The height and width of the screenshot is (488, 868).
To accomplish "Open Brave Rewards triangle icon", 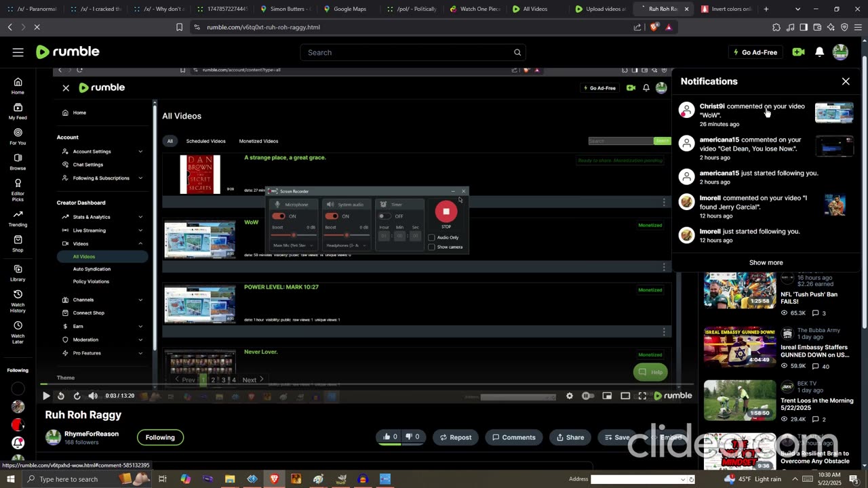I will [x=669, y=27].
